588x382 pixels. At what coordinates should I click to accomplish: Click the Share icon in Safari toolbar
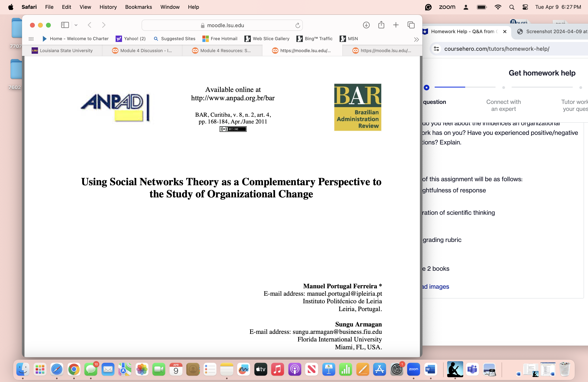(381, 25)
